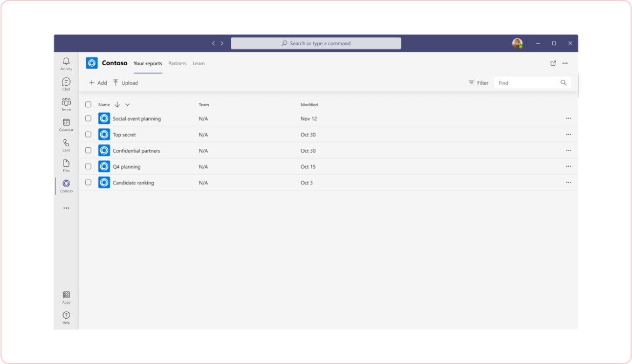Click the Q4 planning report icon

(x=104, y=167)
